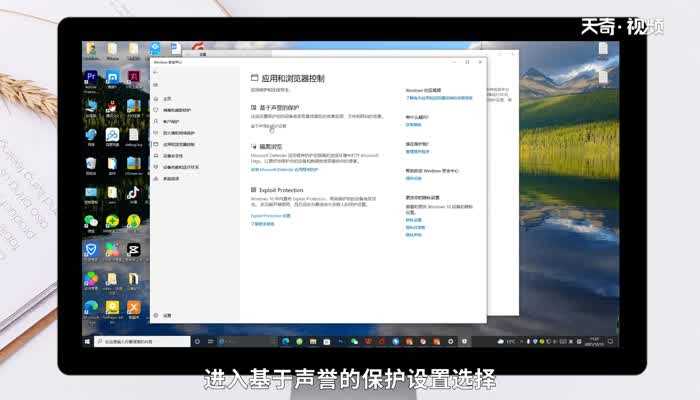Click the 应用和浏览器控制 page title

click(293, 79)
